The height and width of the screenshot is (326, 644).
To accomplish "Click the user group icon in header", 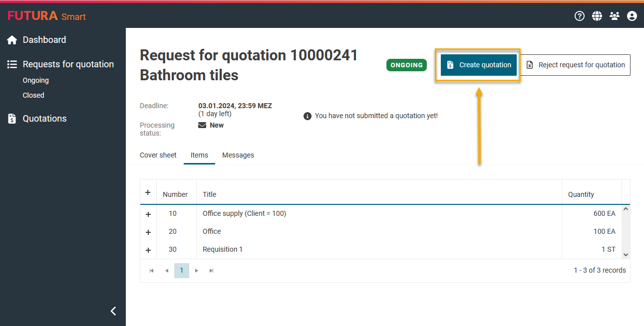I will pos(615,16).
